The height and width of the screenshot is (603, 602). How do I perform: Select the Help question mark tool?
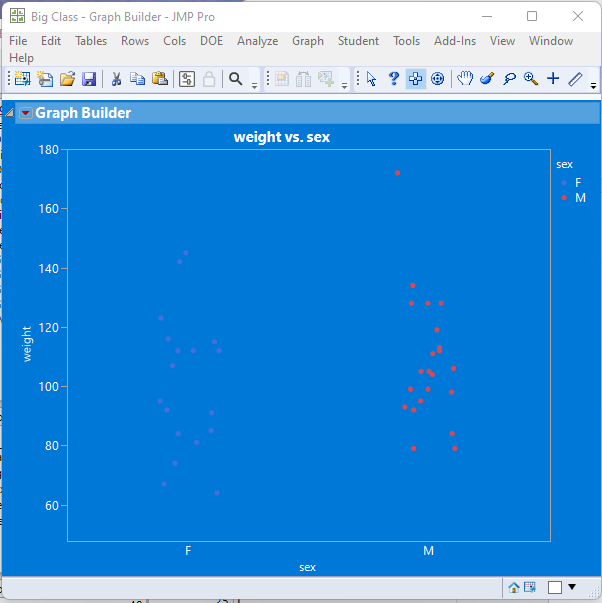tap(394, 79)
